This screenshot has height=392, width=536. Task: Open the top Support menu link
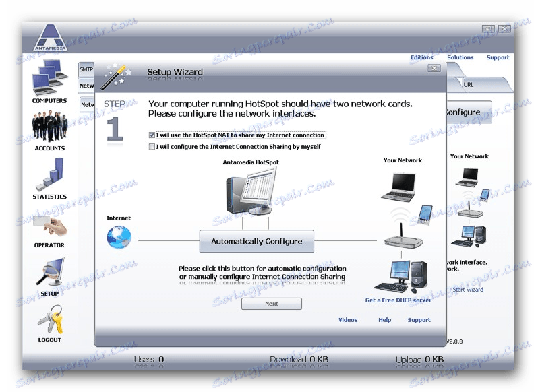click(x=498, y=57)
